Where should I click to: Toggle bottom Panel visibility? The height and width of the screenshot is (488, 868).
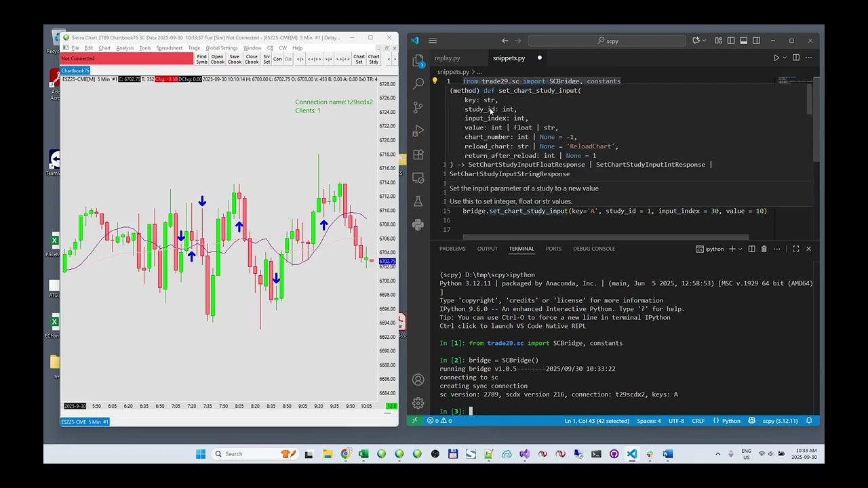point(743,41)
